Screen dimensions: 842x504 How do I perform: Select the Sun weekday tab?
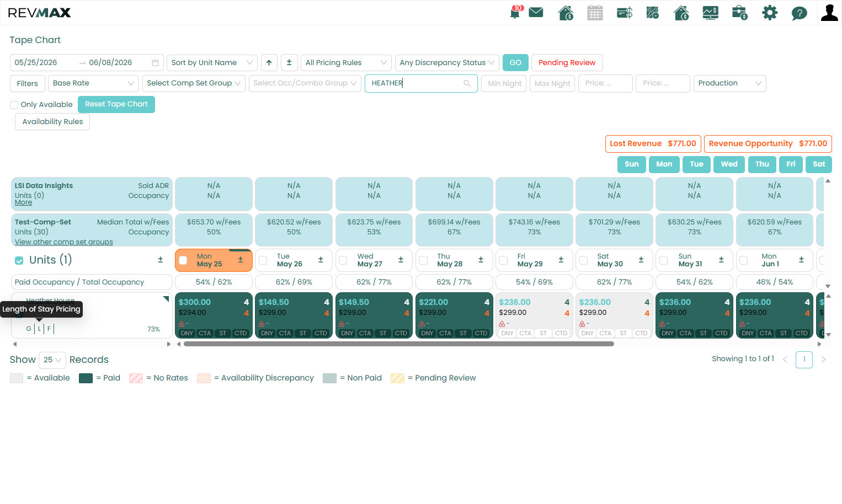pos(632,164)
